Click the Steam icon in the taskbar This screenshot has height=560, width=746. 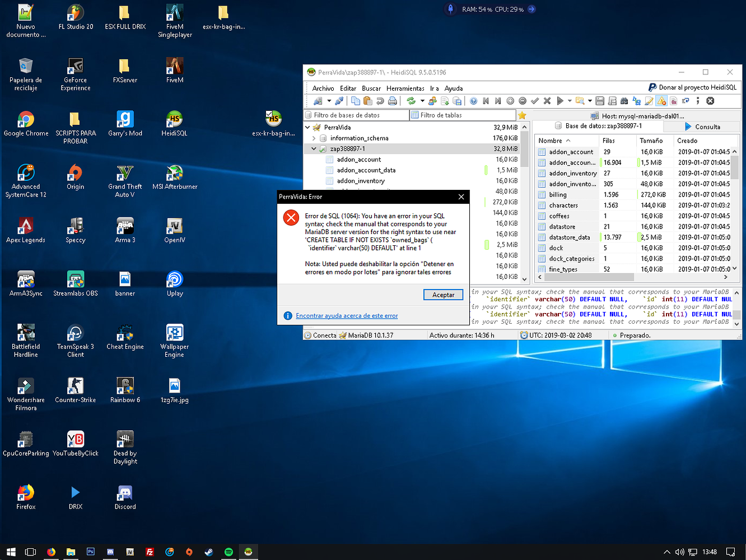point(208,552)
